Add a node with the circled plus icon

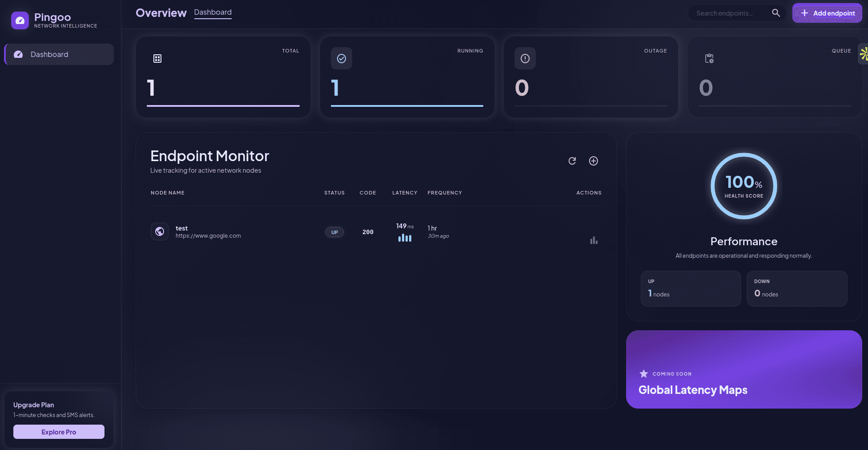(594, 161)
